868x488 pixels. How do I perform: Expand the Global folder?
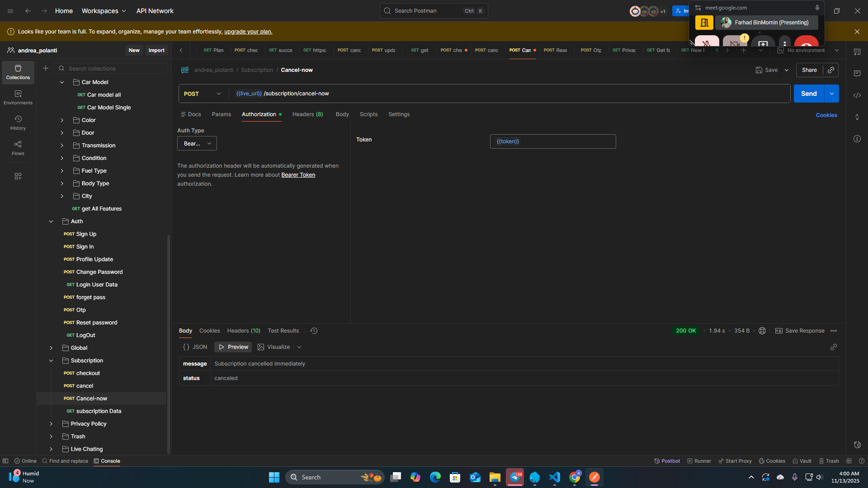point(51,348)
